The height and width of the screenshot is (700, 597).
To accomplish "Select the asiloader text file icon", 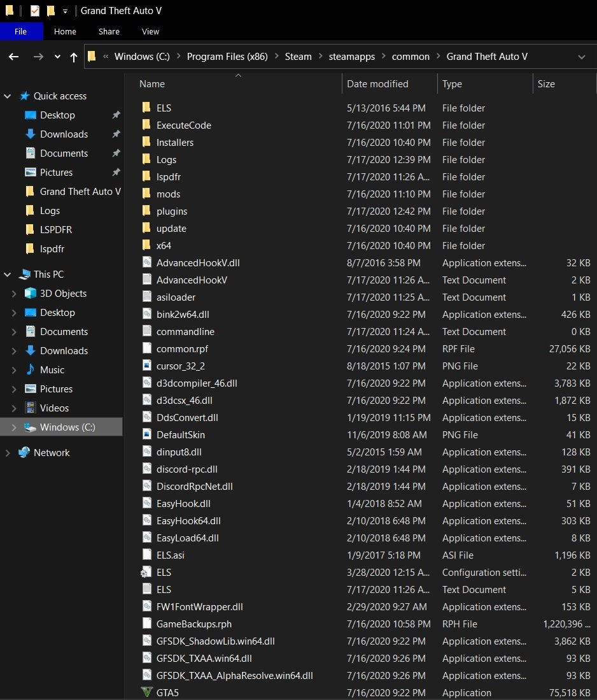I will 147,296.
